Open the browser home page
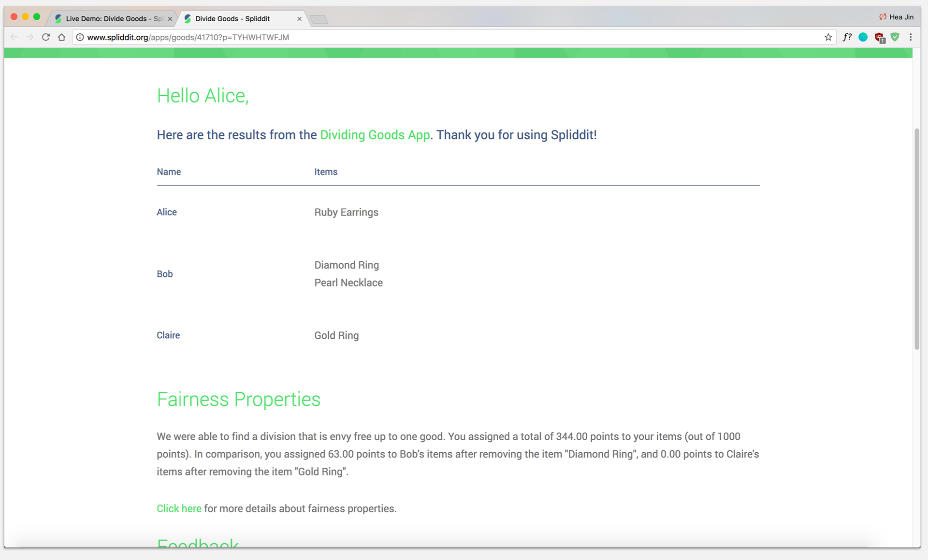Image resolution: width=928 pixels, height=560 pixels. [61, 37]
